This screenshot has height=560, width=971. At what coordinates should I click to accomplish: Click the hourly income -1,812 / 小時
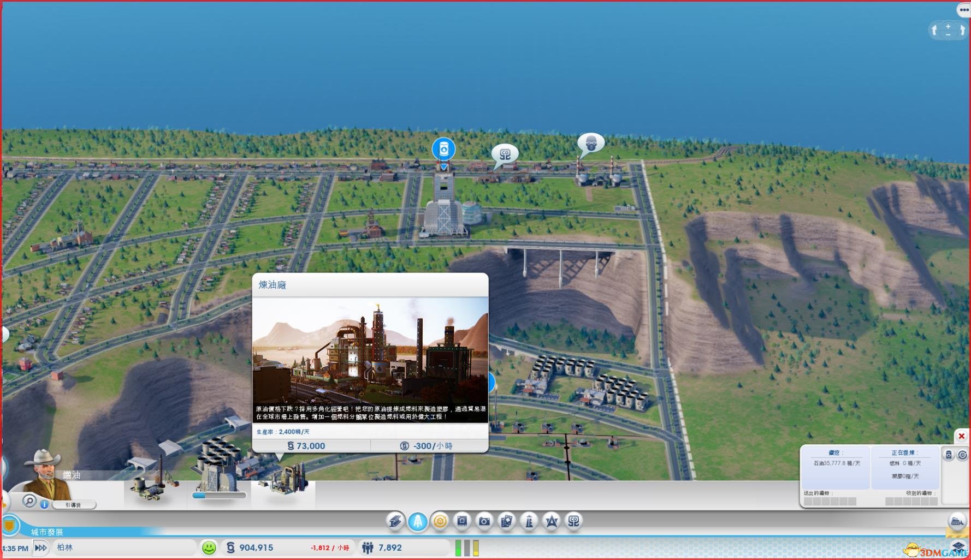pyautogui.click(x=330, y=547)
